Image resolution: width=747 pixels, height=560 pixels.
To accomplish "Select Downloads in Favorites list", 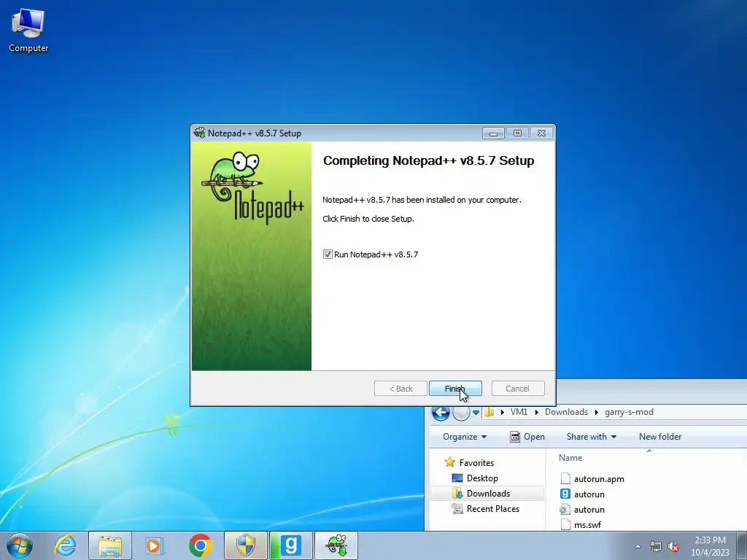I will (487, 494).
